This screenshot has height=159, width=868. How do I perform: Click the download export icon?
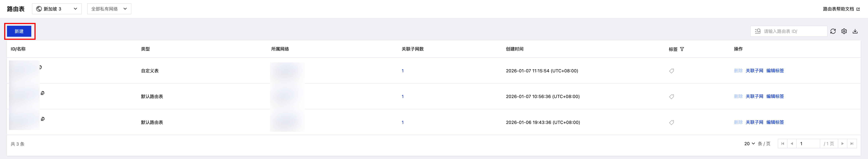[855, 31]
